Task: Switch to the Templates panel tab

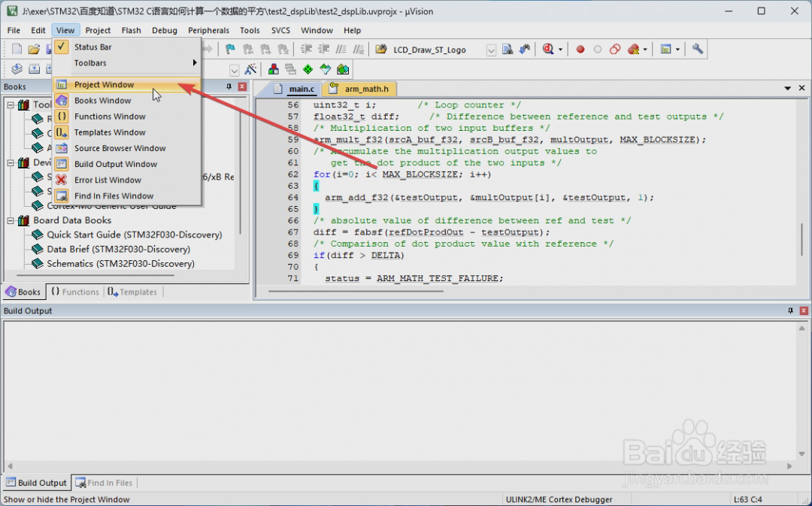Action: pos(132,292)
